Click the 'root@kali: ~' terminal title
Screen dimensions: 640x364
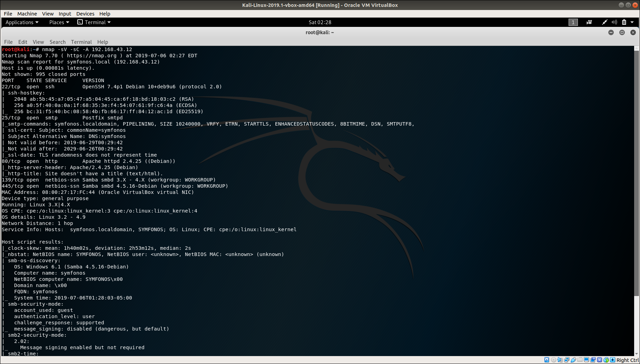coord(320,32)
